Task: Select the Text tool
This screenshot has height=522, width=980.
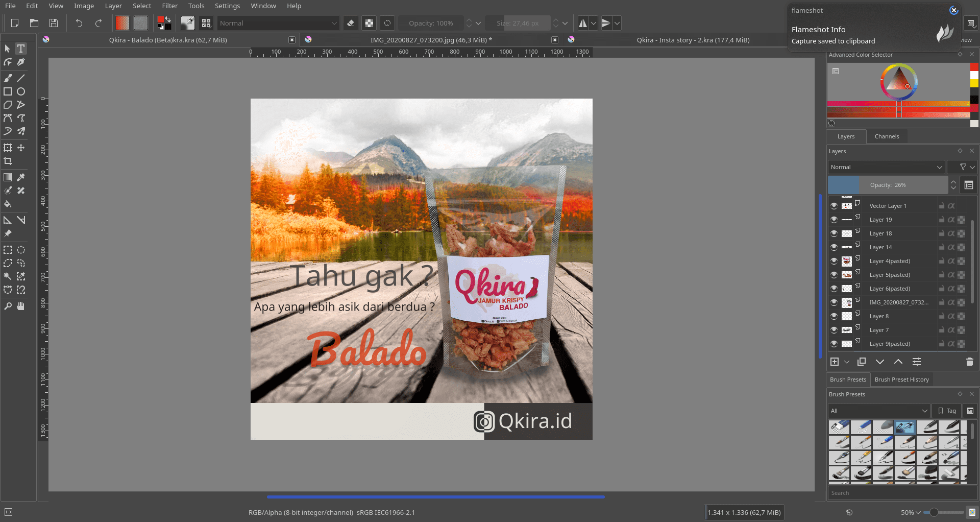Action: tap(21, 49)
